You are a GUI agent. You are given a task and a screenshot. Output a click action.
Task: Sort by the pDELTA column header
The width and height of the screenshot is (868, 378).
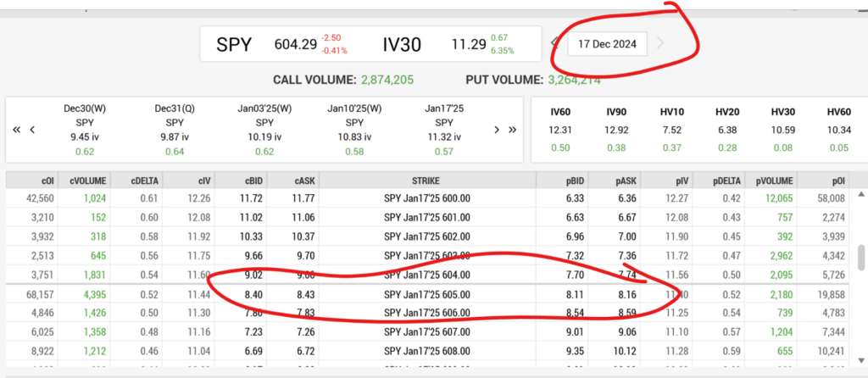[718, 181]
